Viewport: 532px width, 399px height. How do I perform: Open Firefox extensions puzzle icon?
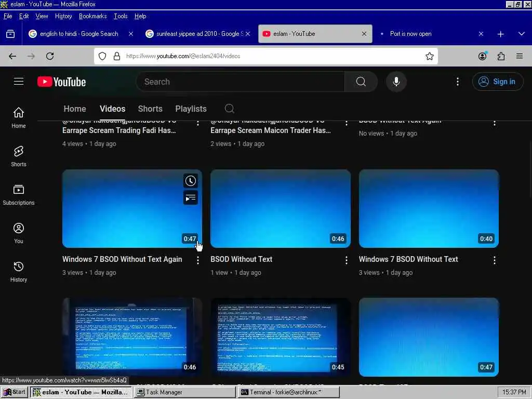pos(501,56)
